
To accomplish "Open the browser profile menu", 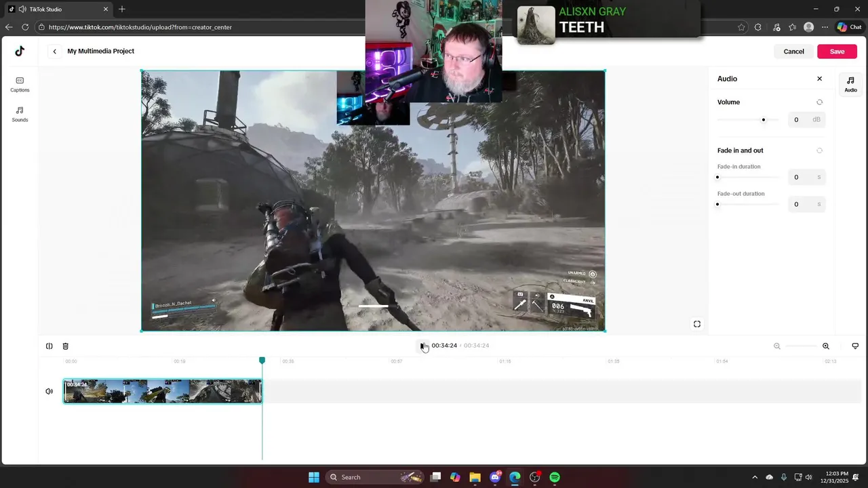I will 808,27.
